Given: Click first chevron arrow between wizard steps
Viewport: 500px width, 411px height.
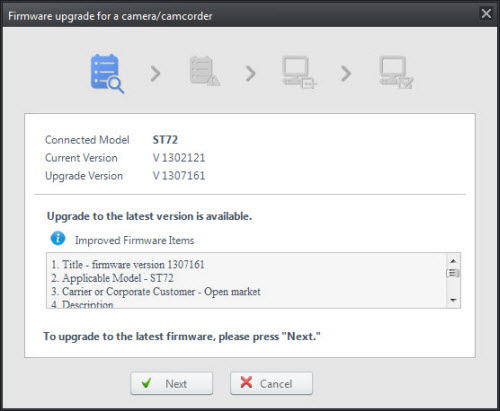Looking at the screenshot, I should 155,74.
